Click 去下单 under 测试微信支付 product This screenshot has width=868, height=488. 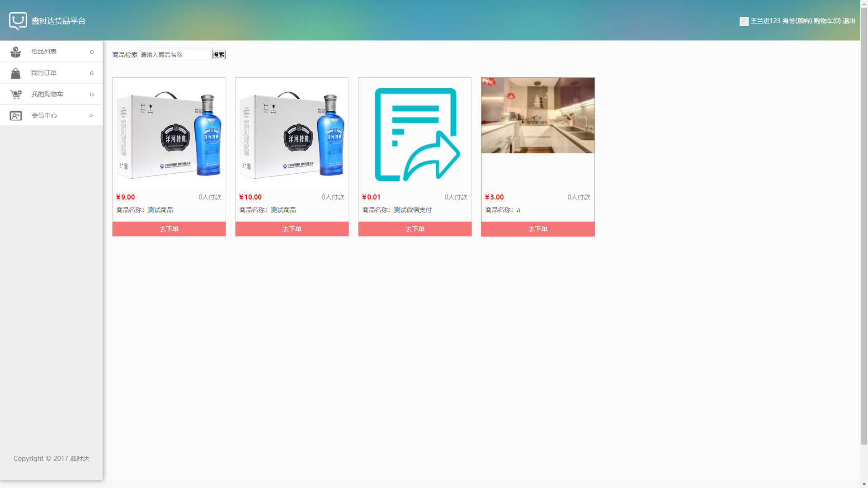pos(415,229)
